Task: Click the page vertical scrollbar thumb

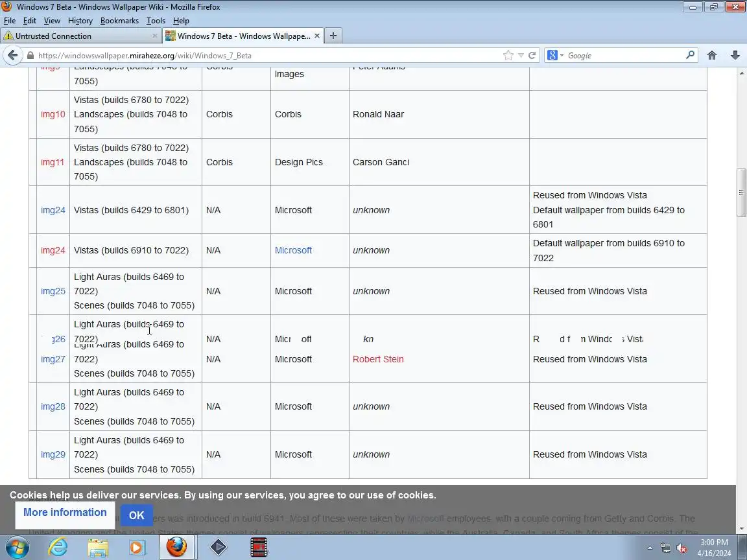Action: 741,192
